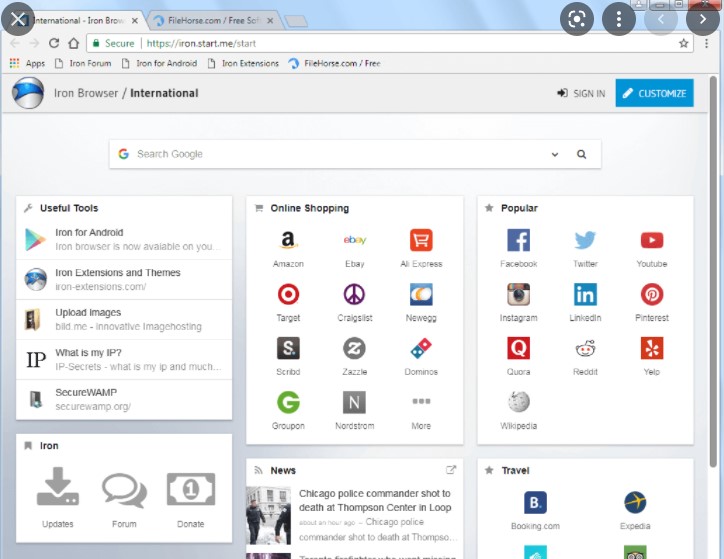Click the Iron Browser globe logo
The height and width of the screenshot is (559, 724).
pyautogui.click(x=28, y=93)
